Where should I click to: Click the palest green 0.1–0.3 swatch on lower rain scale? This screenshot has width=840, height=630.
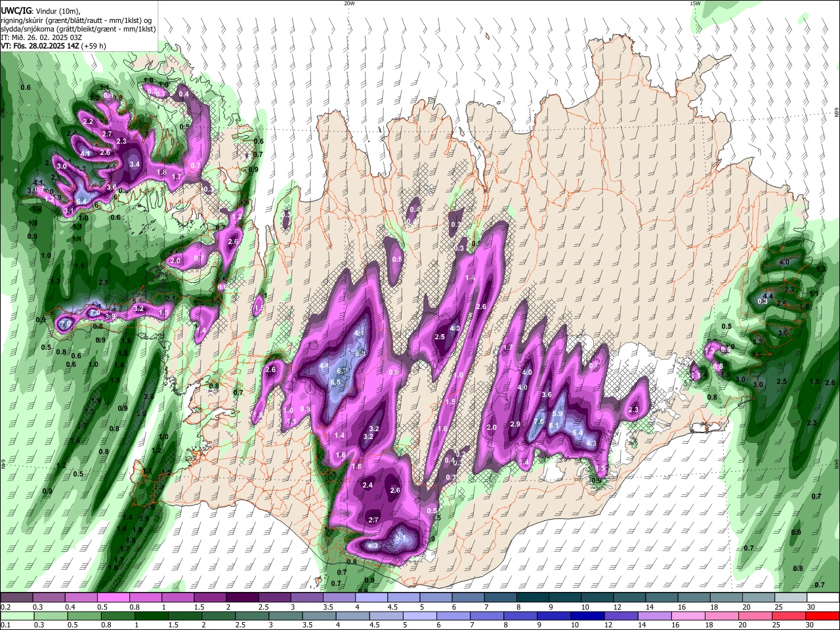click(x=18, y=616)
